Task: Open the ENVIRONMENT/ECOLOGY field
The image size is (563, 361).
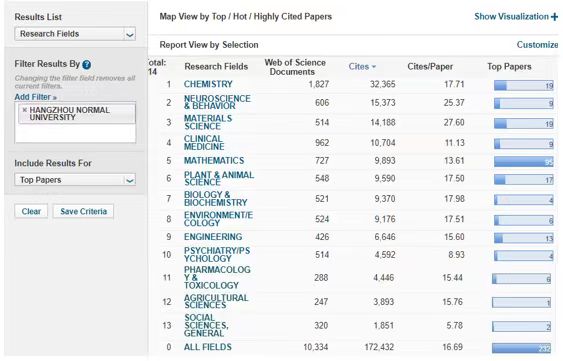Action: point(218,219)
